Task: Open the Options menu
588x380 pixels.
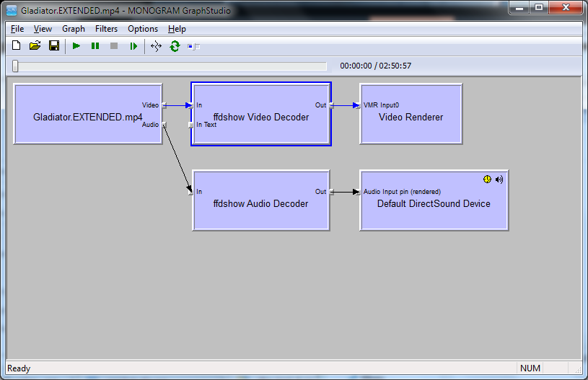Action: tap(143, 29)
